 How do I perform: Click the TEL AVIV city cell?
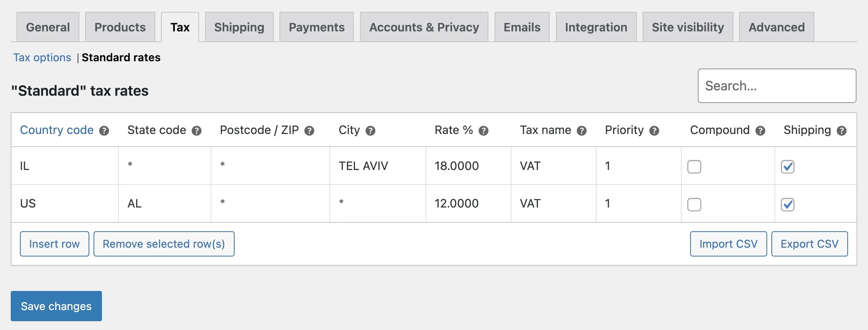(378, 166)
